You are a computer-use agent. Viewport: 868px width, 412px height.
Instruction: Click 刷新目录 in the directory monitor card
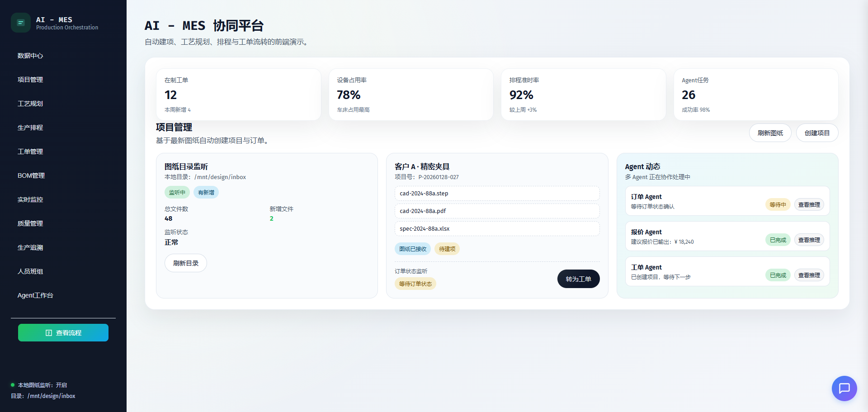[x=185, y=263]
